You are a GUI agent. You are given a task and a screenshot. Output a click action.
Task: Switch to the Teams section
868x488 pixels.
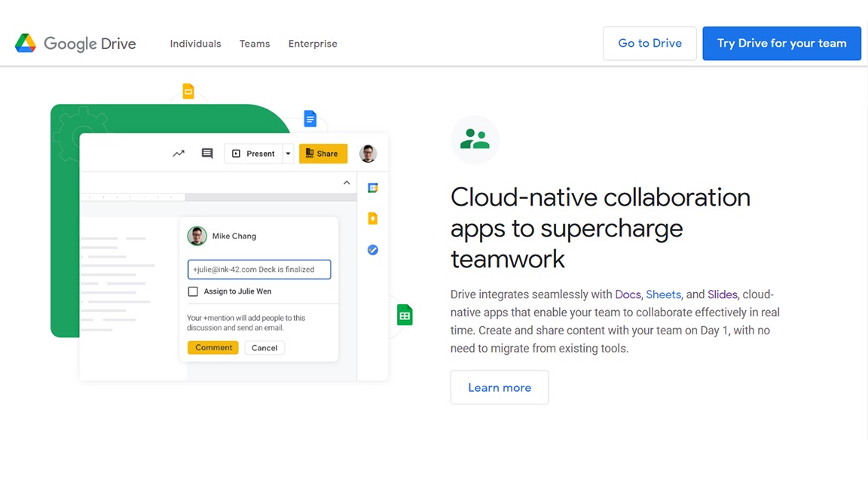pyautogui.click(x=254, y=44)
